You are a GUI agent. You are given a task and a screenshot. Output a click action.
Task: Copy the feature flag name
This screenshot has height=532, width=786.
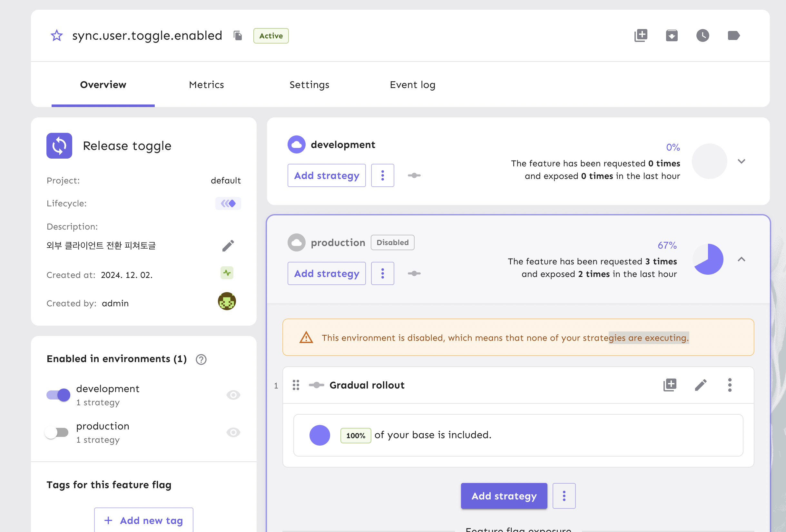click(x=238, y=35)
